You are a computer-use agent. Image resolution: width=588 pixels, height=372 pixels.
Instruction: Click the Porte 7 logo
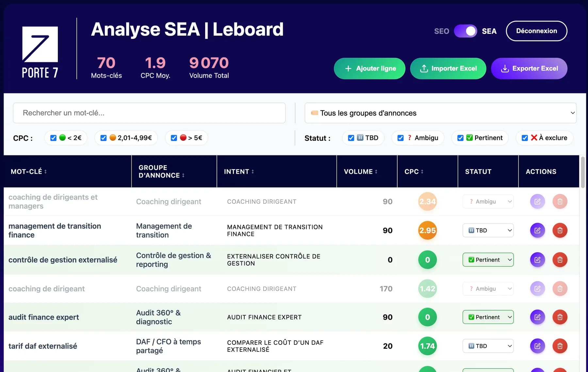coord(40,52)
